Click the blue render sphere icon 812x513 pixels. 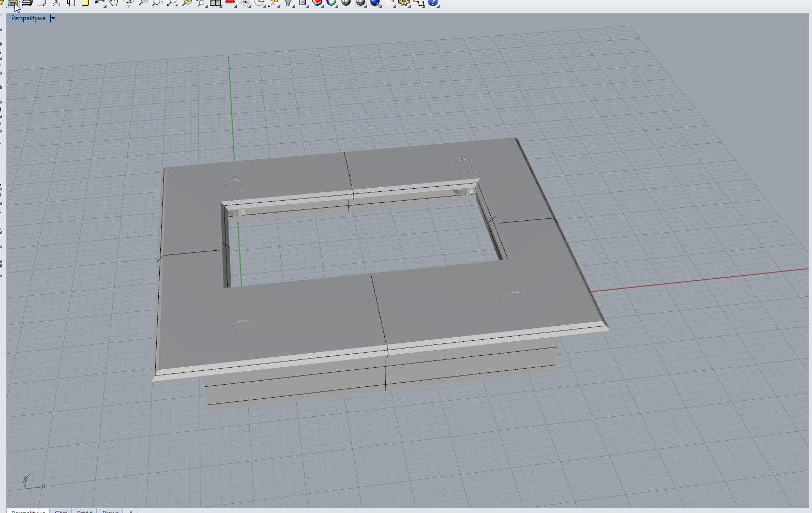tap(375, 3)
